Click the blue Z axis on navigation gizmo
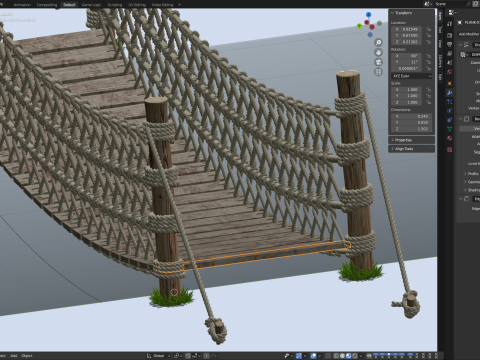 tap(368, 15)
